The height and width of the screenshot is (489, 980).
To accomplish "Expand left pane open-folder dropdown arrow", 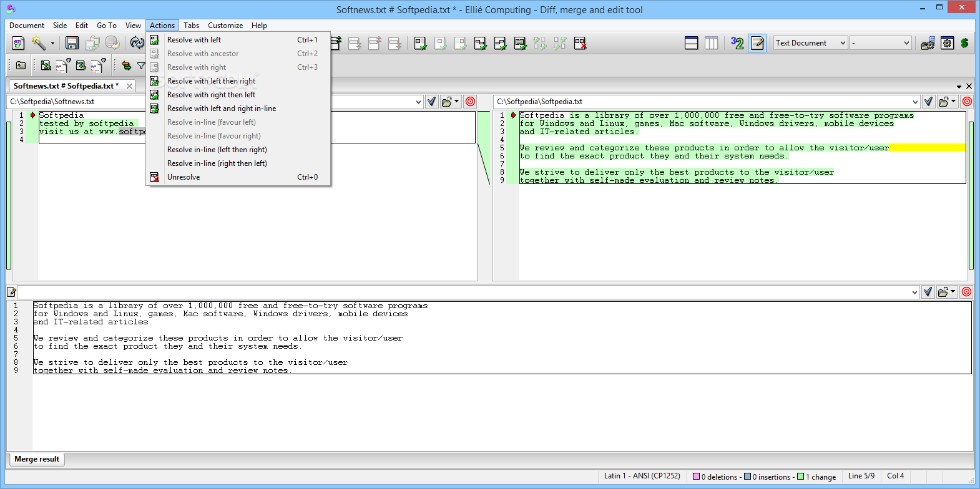I will [457, 101].
